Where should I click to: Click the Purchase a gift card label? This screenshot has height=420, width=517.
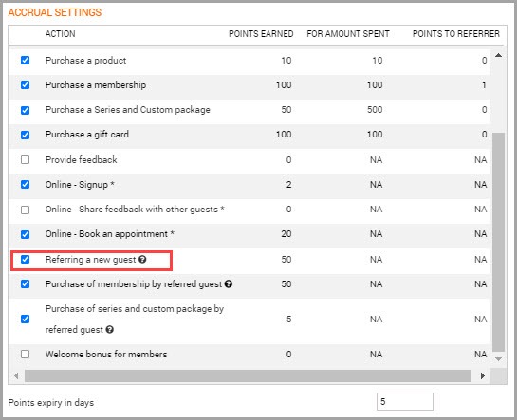pyautogui.click(x=87, y=135)
